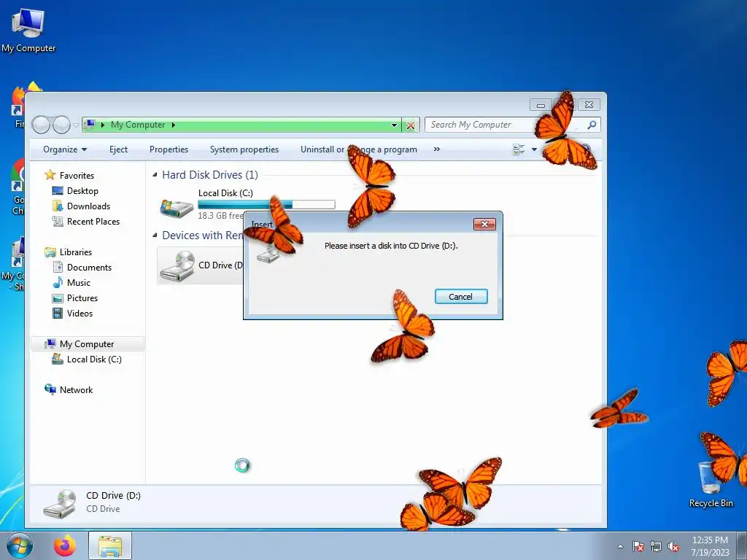The width and height of the screenshot is (747, 560).
Task: Open the Organize menu
Action: tap(65, 149)
